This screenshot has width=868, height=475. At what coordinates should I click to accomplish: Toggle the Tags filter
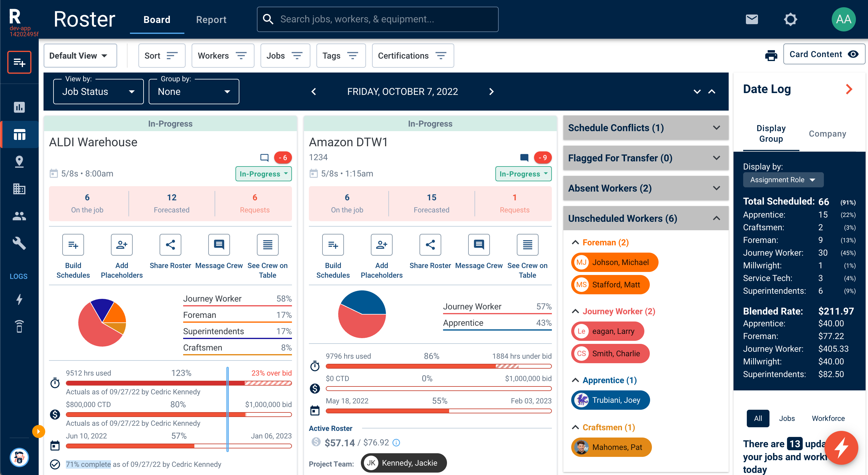(x=341, y=56)
